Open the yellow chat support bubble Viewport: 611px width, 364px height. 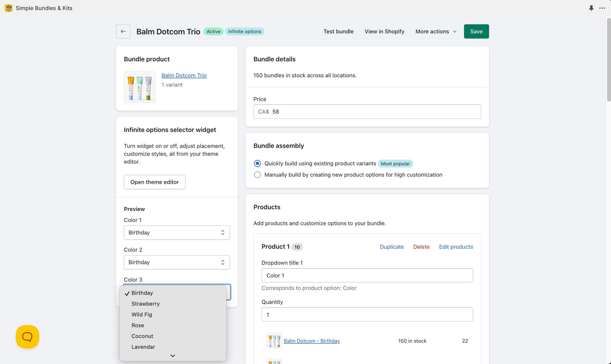tap(27, 337)
